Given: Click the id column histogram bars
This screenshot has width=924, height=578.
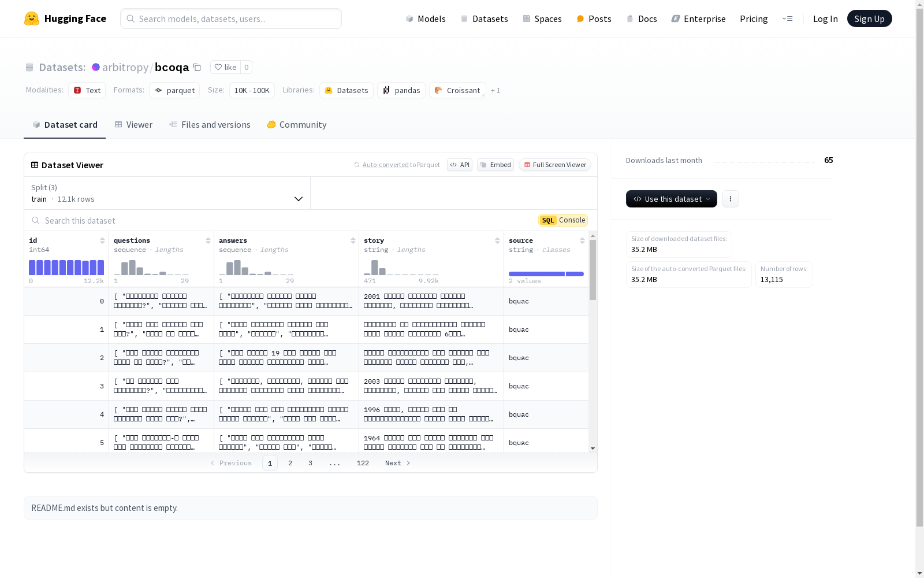Looking at the screenshot, I should pos(66,268).
